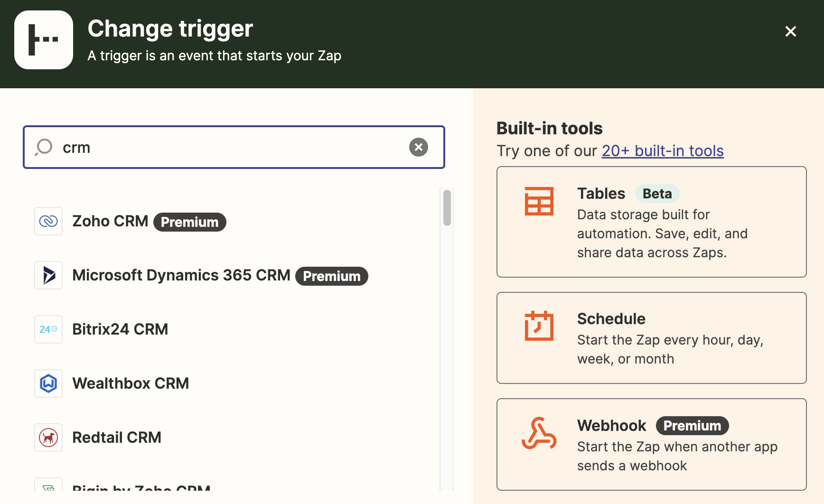
Task: Clear the crm search text
Action: [418, 147]
